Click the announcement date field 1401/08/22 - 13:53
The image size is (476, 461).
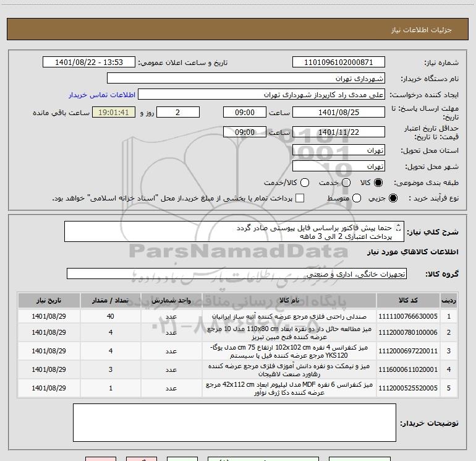click(x=89, y=62)
